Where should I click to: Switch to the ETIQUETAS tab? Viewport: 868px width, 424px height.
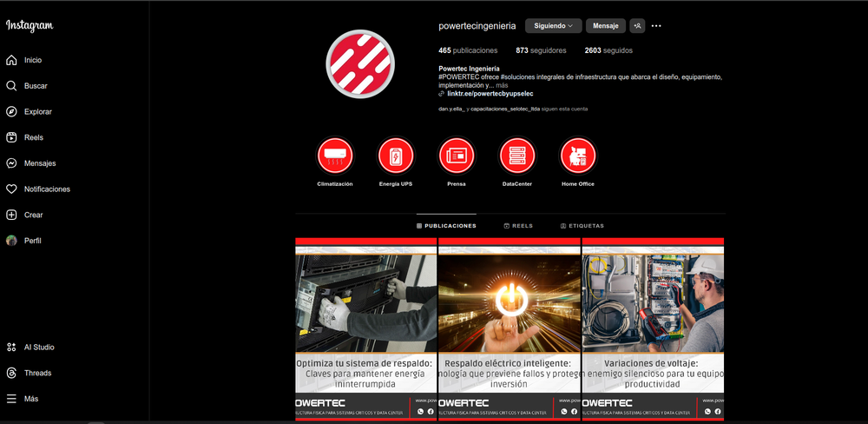coord(582,226)
